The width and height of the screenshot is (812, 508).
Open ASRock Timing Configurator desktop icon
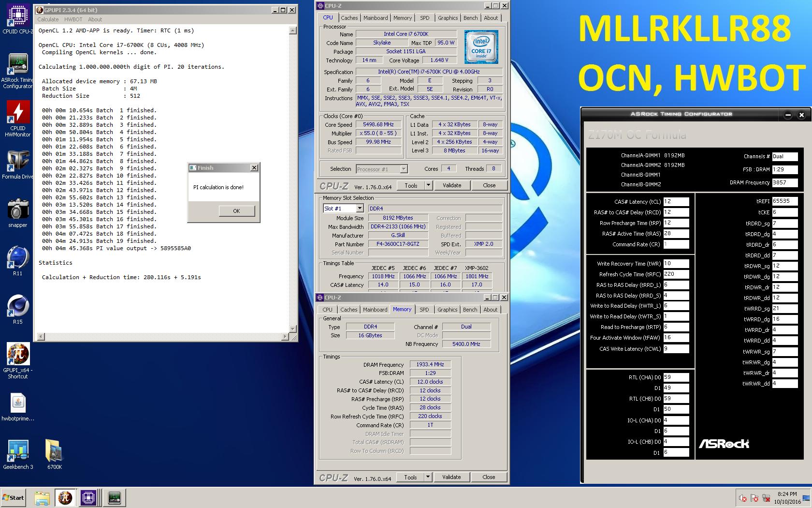(x=18, y=71)
